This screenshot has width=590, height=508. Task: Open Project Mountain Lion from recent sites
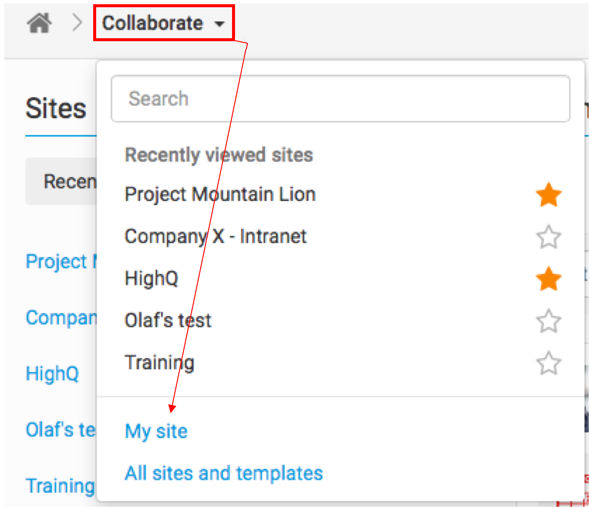(220, 195)
